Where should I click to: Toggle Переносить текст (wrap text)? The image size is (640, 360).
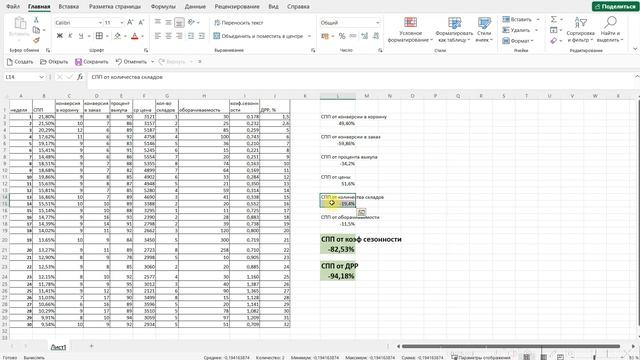pyautogui.click(x=239, y=23)
